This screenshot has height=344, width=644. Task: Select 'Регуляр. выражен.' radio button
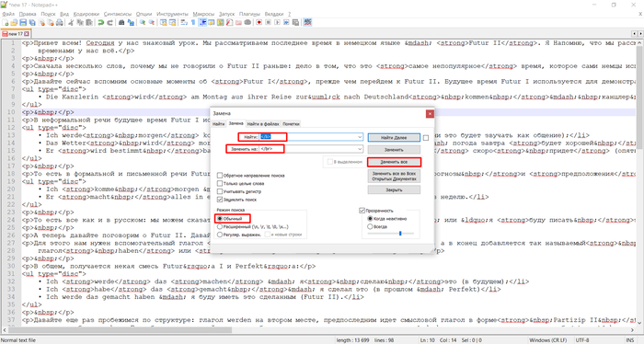click(x=220, y=235)
